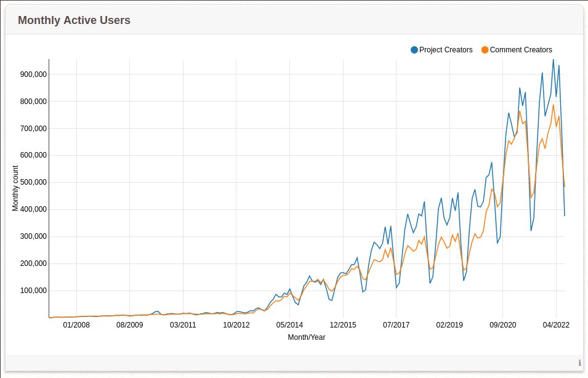Click the 400,000 y-axis label
Screen dimensions: 588x378
point(33,209)
